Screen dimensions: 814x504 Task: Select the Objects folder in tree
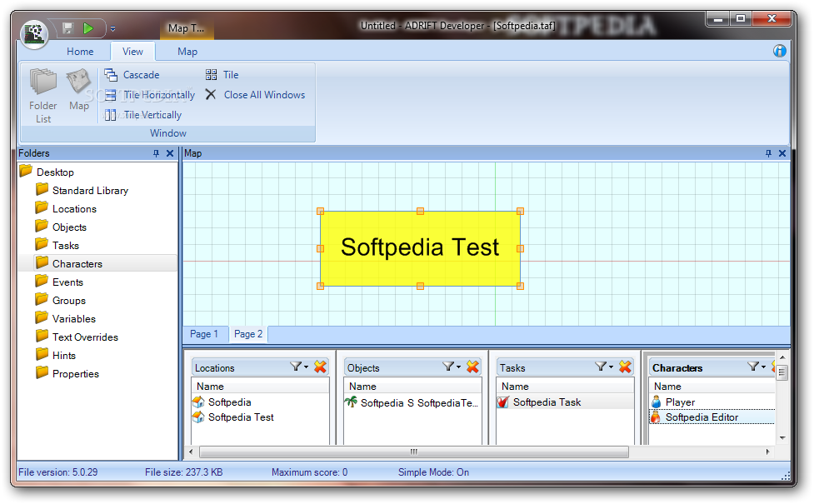pos(69,227)
